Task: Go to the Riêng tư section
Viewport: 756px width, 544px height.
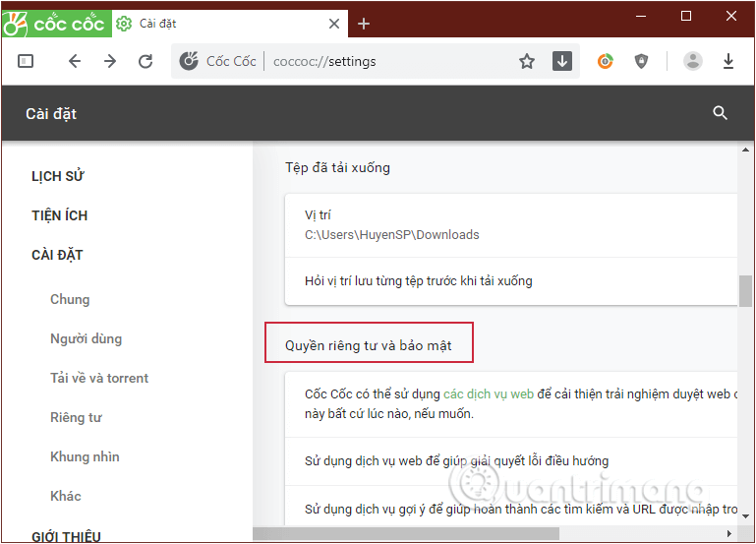Action: click(76, 418)
